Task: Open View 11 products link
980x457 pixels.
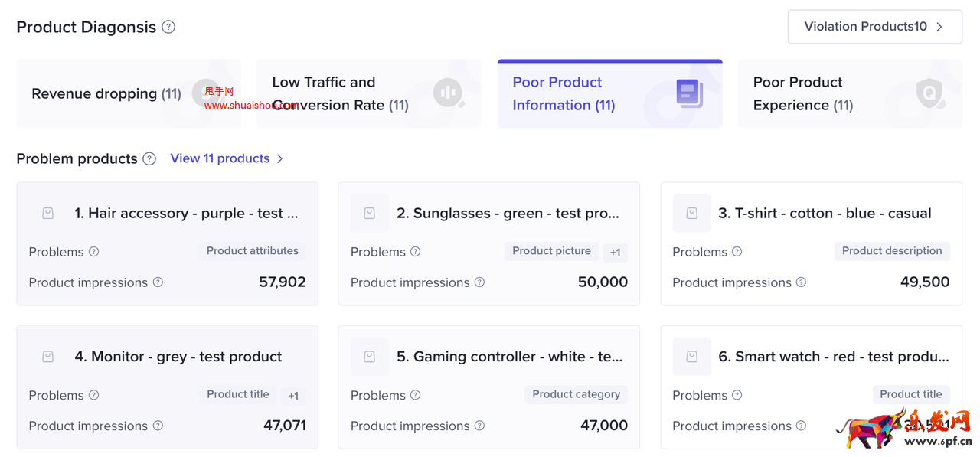Action: (227, 158)
